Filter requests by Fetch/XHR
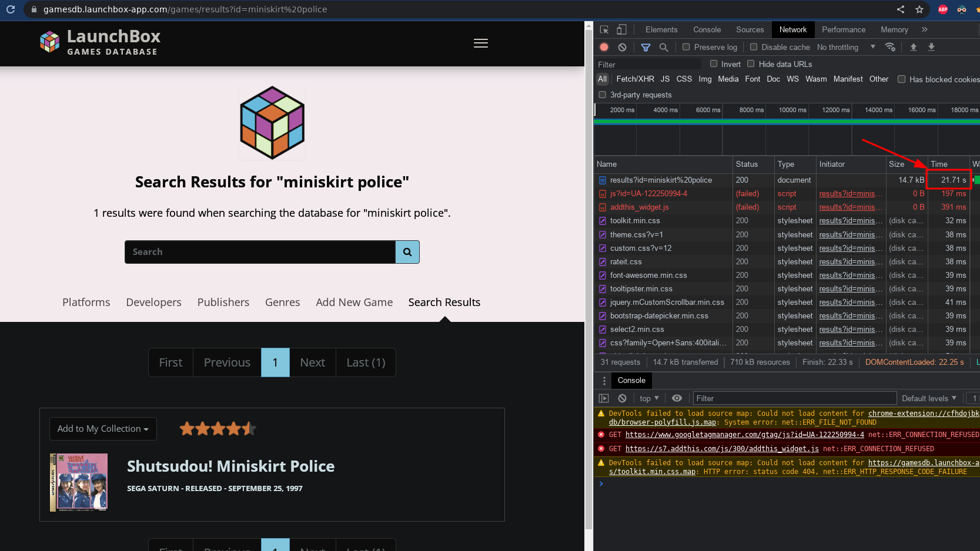 (635, 79)
